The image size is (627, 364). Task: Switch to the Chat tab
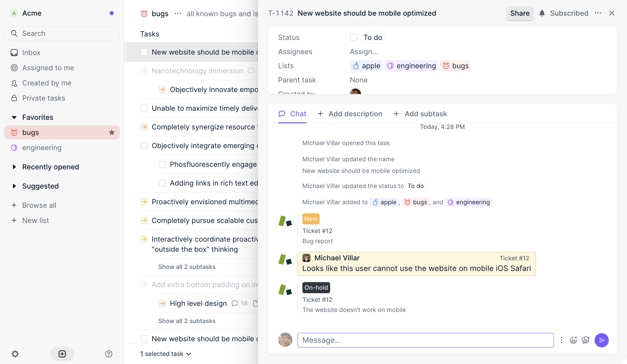[292, 114]
